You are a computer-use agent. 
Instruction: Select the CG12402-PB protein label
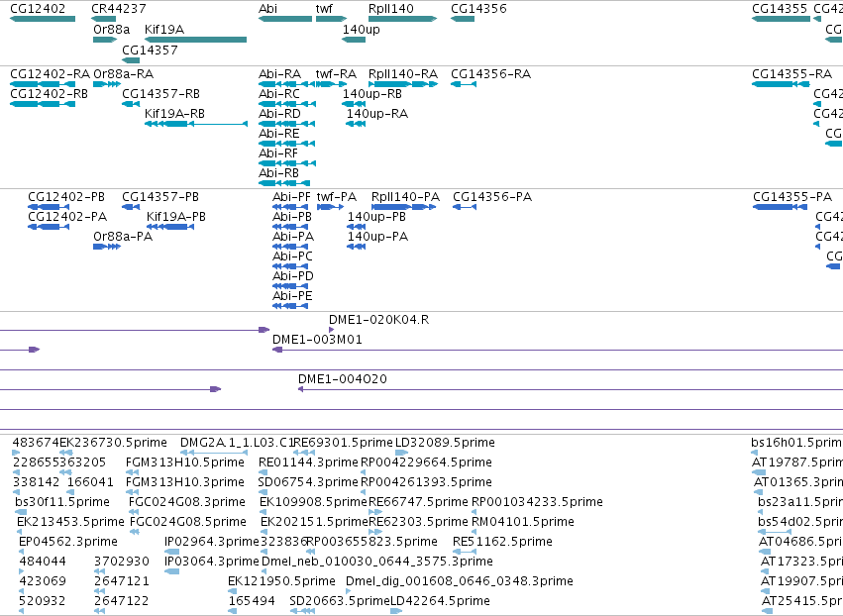(66, 197)
